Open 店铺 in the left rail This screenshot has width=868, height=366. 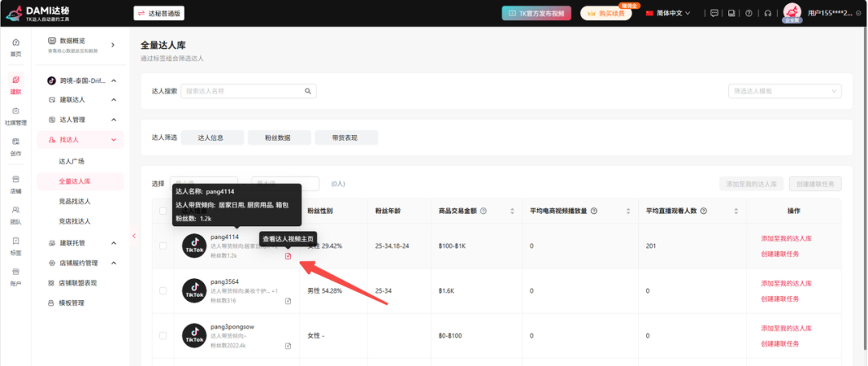[15, 184]
